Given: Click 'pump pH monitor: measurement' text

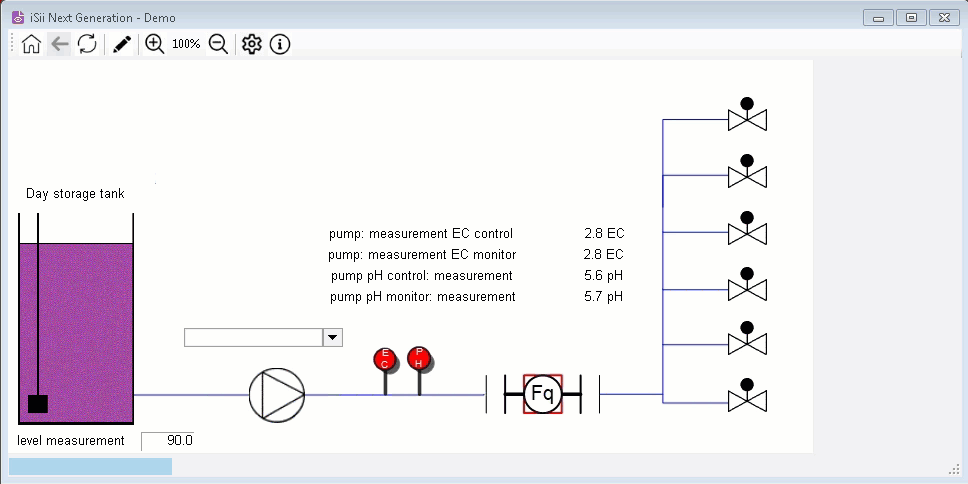Looking at the screenshot, I should pos(423,296).
